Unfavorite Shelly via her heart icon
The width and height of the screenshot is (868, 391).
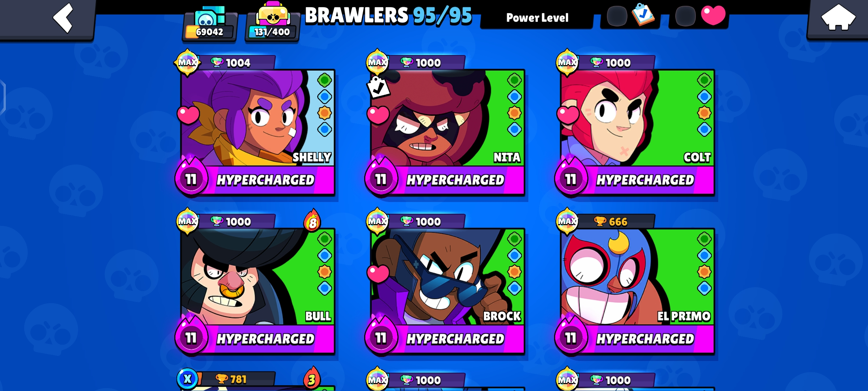tap(188, 115)
